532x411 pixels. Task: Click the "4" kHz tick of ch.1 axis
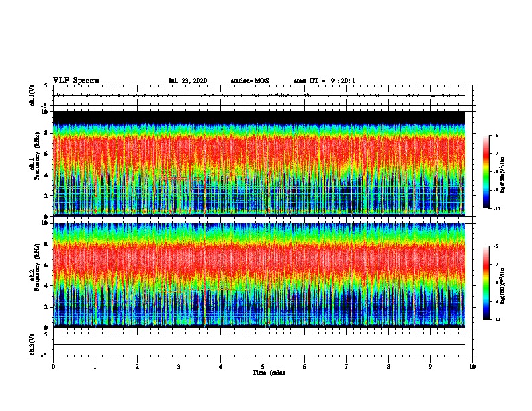(x=46, y=175)
